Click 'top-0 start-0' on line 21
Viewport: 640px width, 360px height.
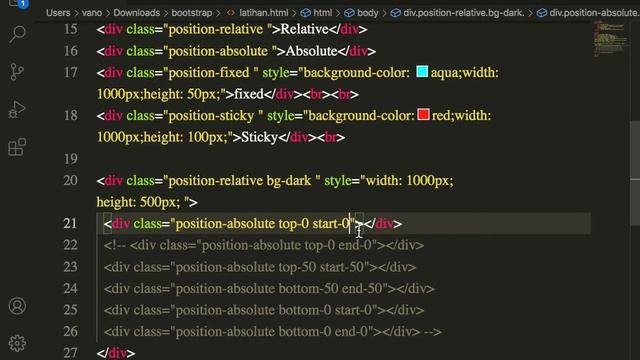314,224
